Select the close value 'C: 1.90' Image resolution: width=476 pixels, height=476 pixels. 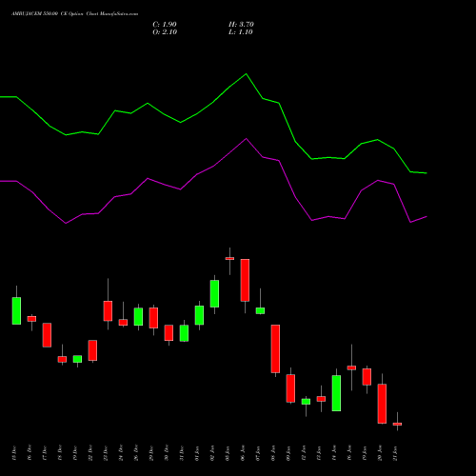(x=165, y=25)
